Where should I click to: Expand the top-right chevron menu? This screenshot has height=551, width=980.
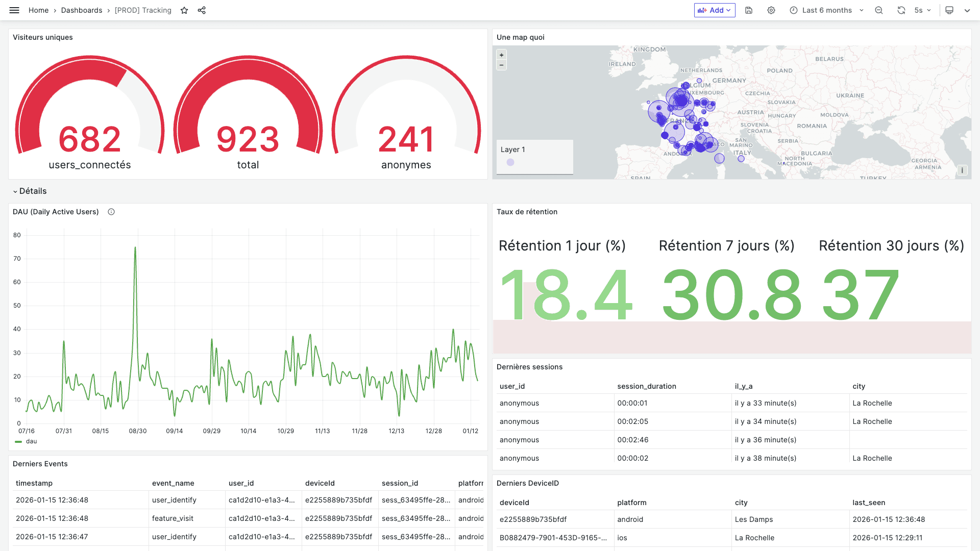967,10
